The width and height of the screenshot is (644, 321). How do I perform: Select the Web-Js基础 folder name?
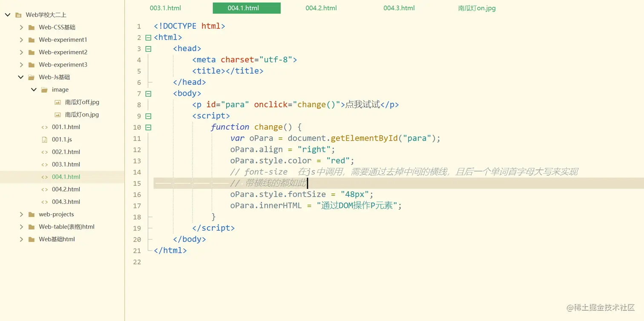pyautogui.click(x=54, y=77)
